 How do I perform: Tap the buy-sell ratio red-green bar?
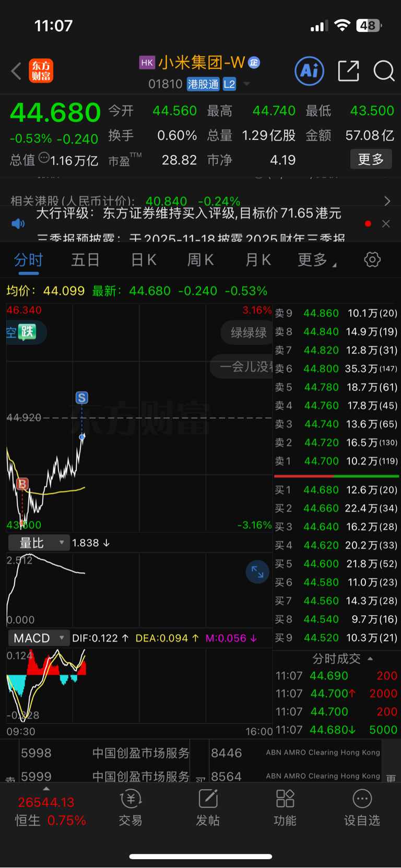pos(336,476)
